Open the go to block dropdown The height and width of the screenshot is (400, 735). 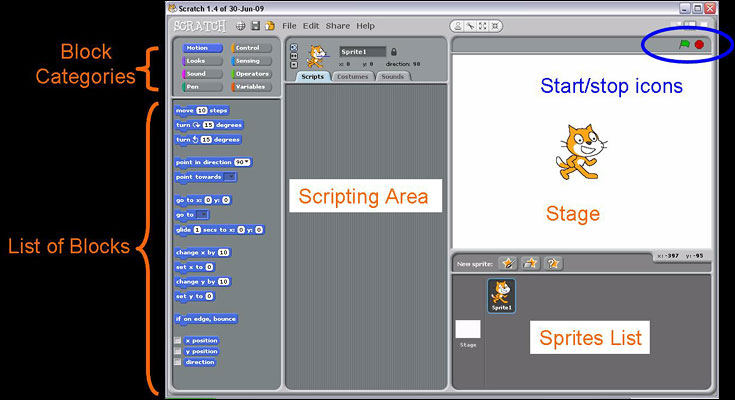click(x=202, y=215)
